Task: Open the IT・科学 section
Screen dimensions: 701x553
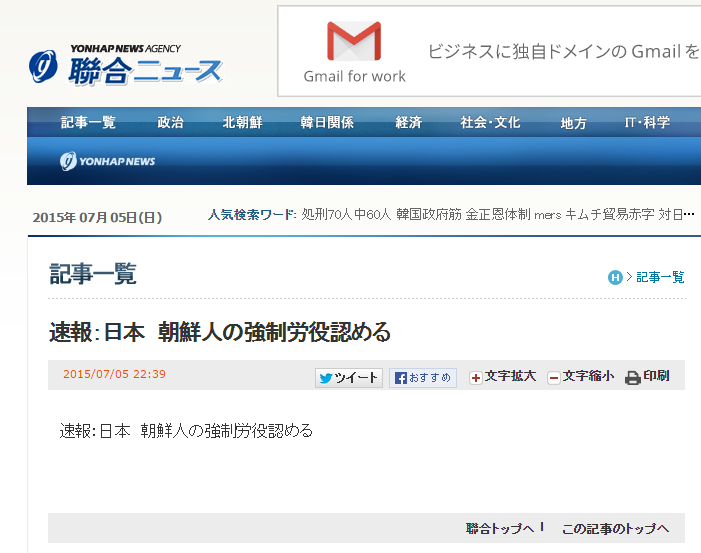Action: pos(647,122)
